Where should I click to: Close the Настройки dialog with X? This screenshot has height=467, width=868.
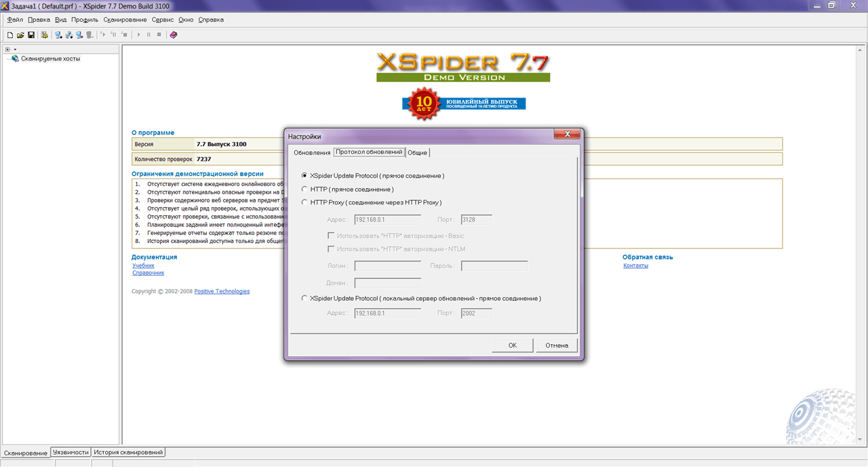pos(567,134)
